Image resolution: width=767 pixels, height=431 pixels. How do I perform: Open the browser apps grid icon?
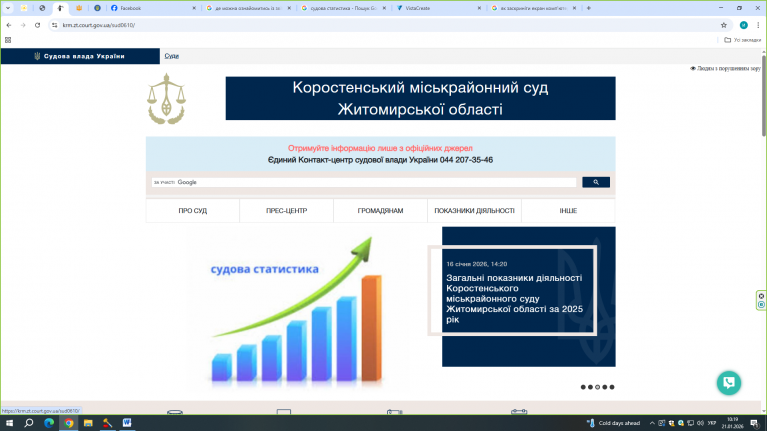(8, 40)
